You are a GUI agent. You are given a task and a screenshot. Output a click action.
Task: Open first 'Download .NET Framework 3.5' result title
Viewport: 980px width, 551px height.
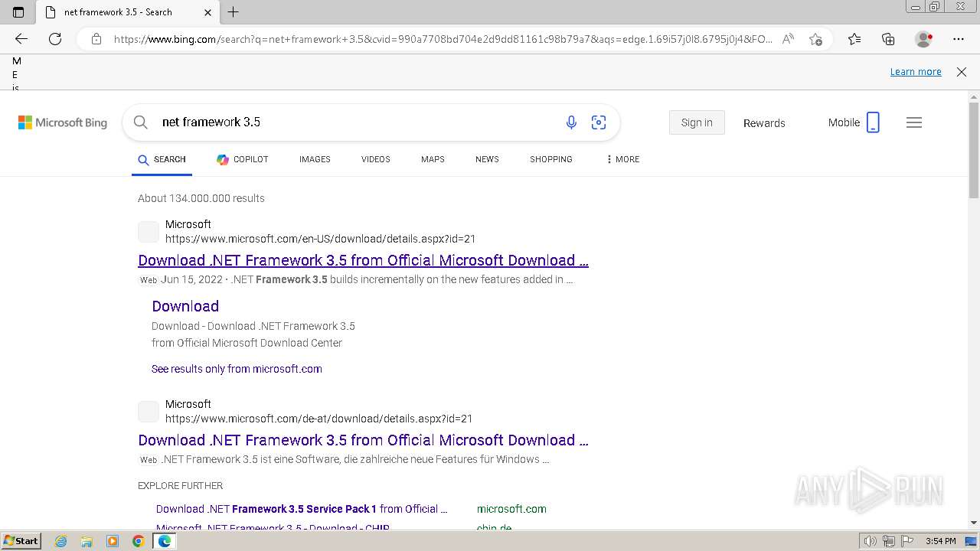[363, 260]
